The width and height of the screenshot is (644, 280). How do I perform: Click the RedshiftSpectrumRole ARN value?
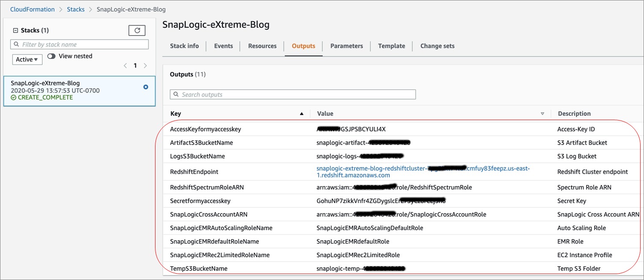[394, 187]
